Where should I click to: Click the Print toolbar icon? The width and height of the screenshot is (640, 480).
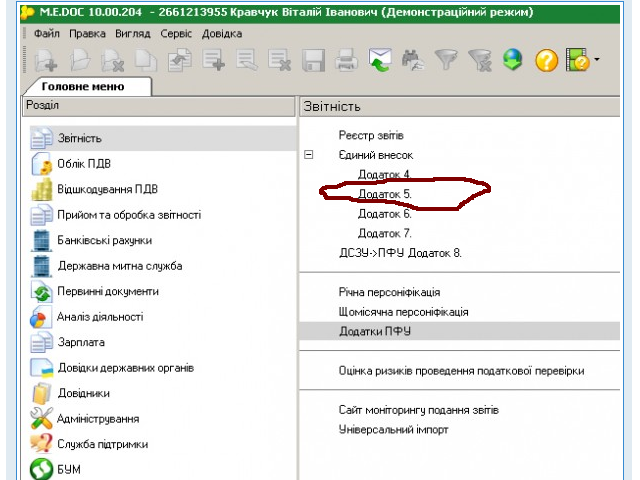tap(346, 61)
